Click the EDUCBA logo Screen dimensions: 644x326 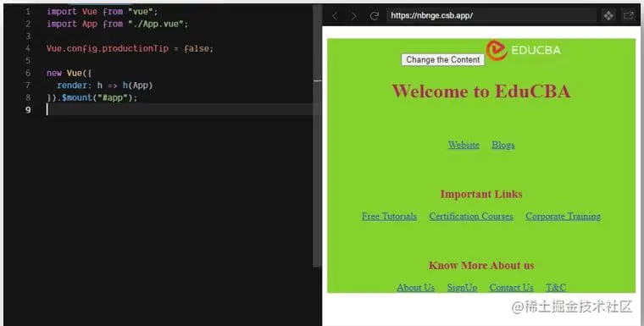pyautogui.click(x=523, y=51)
